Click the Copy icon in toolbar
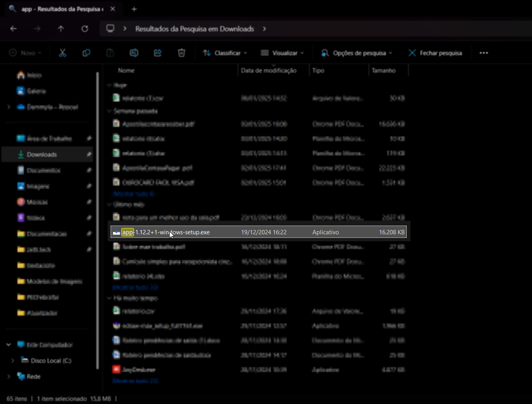Image resolution: width=532 pixels, height=404 pixels. point(86,53)
